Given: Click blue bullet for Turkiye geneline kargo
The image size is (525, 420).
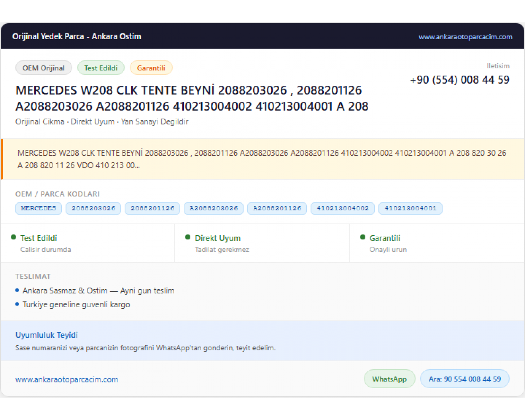Looking at the screenshot, I should tap(17, 304).
